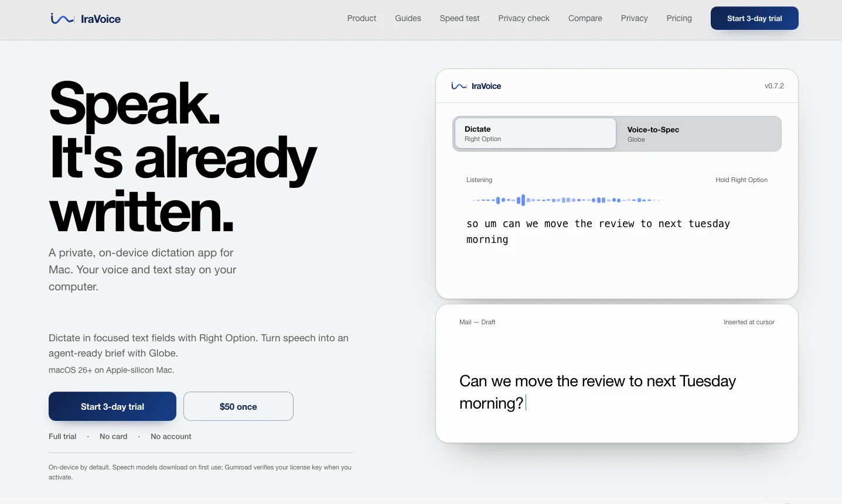
Task: Open the Privacy nav link
Action: 634,18
